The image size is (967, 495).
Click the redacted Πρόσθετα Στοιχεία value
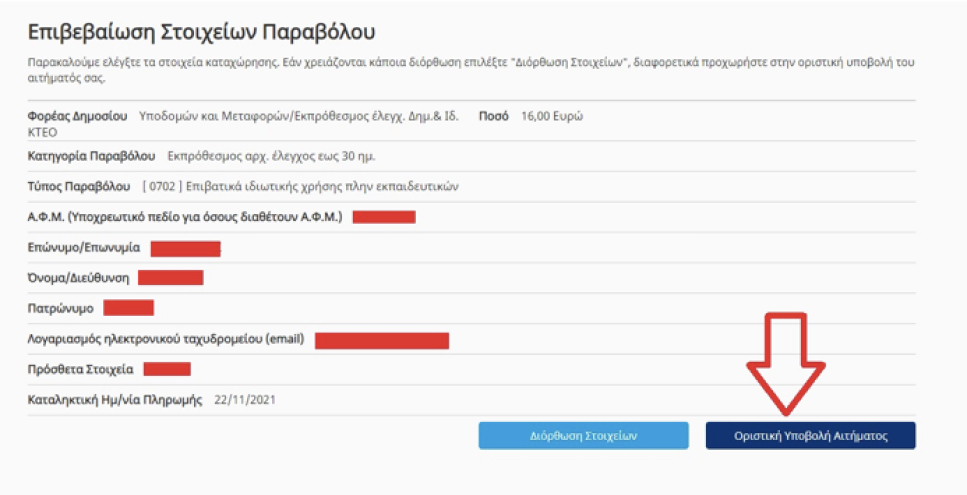(x=166, y=370)
